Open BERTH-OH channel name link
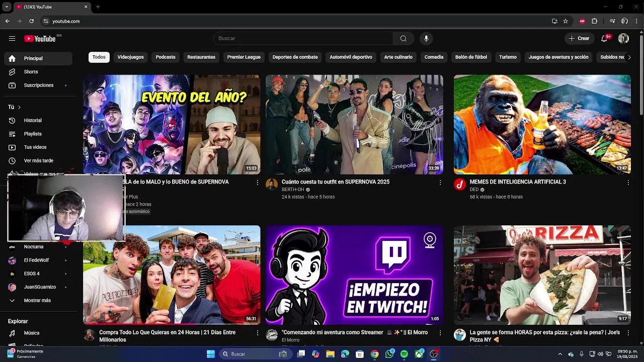 (x=293, y=190)
